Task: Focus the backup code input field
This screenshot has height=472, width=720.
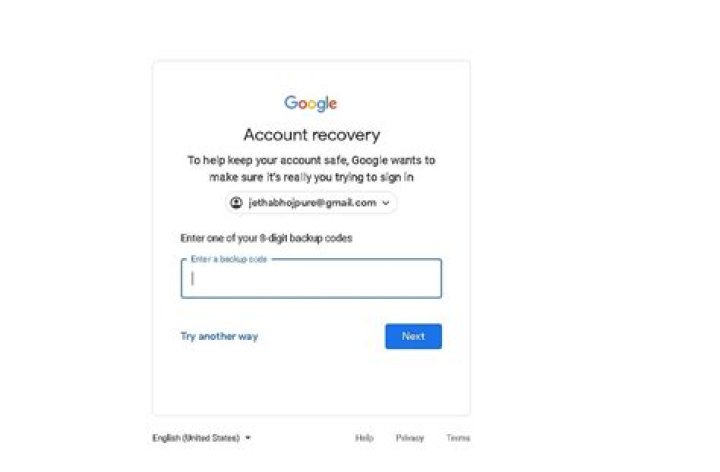Action: (311, 279)
